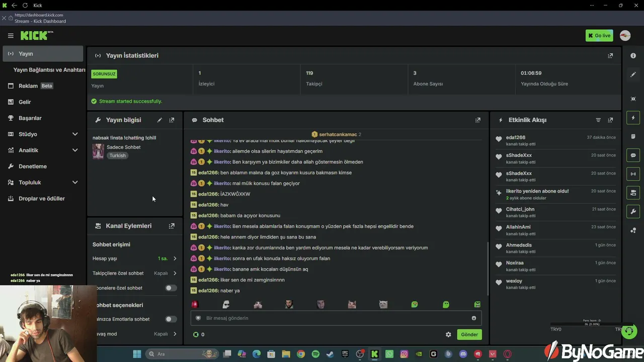Click the 'Stream started successfully.' notice
644x362 pixels.
coord(130,102)
